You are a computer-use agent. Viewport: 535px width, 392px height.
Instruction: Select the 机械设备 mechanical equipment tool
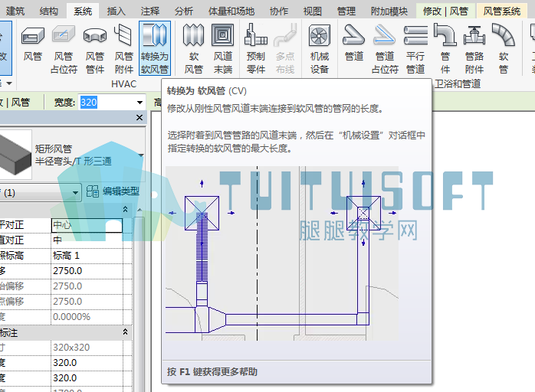[320, 47]
